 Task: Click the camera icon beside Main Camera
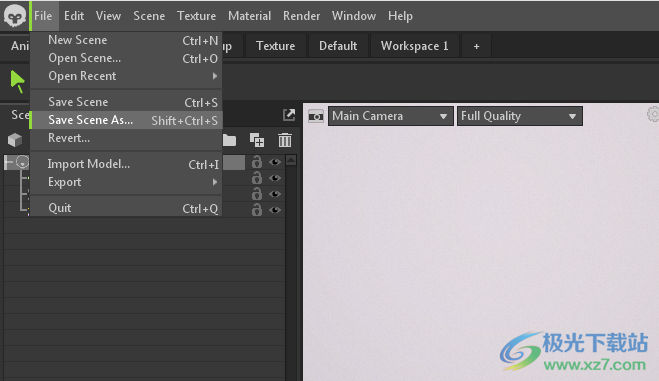click(x=316, y=116)
